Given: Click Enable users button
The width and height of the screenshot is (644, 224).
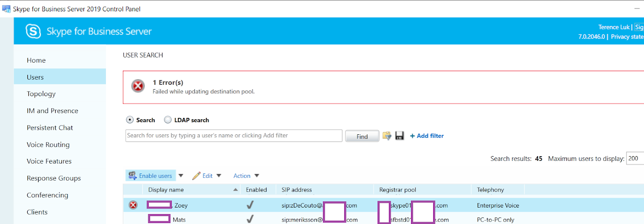Looking at the screenshot, I should point(151,176).
